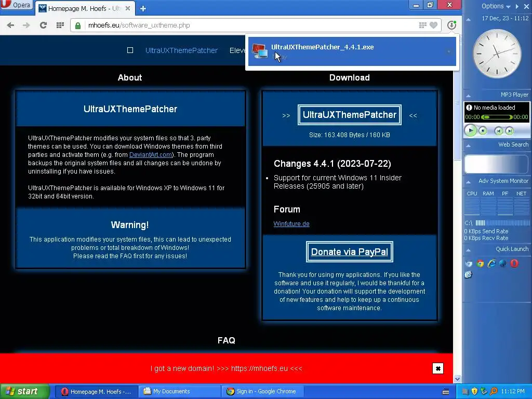The height and width of the screenshot is (399, 532).
Task: Select the Homepage M. Hoefs tab
Action: (85, 8)
